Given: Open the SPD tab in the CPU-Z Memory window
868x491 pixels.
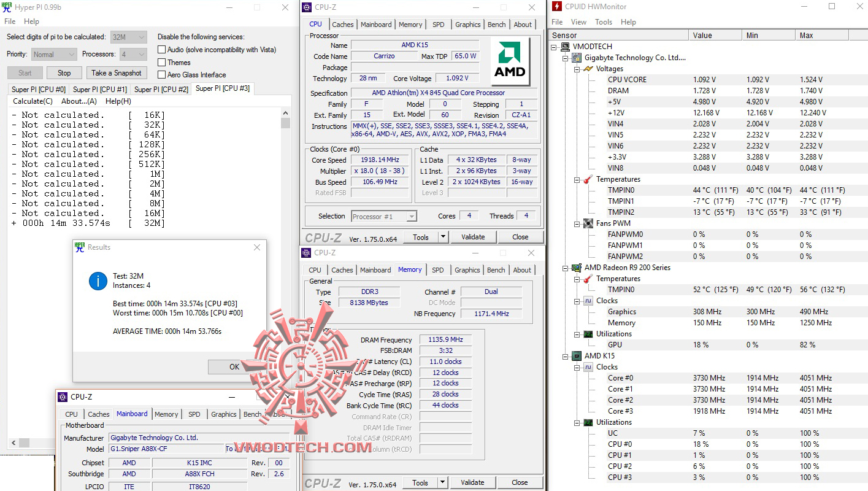Looking at the screenshot, I should click(437, 270).
